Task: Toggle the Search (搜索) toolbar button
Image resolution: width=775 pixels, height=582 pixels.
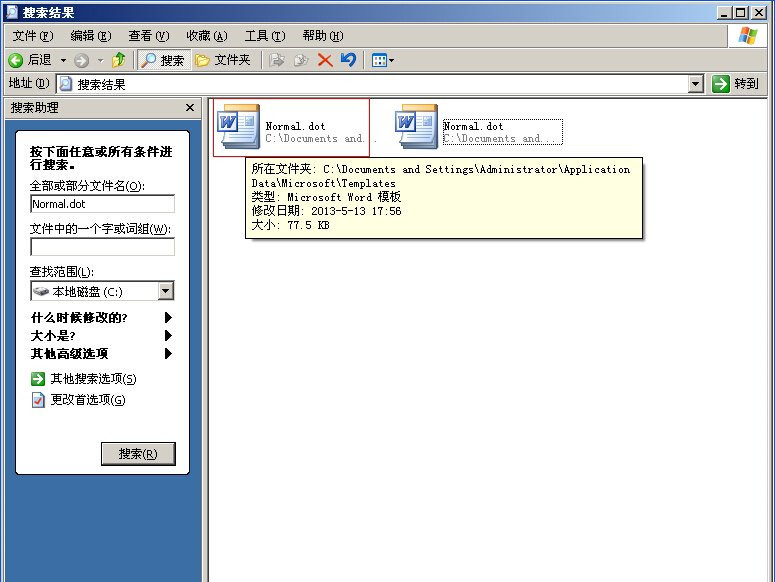Action: [x=162, y=60]
